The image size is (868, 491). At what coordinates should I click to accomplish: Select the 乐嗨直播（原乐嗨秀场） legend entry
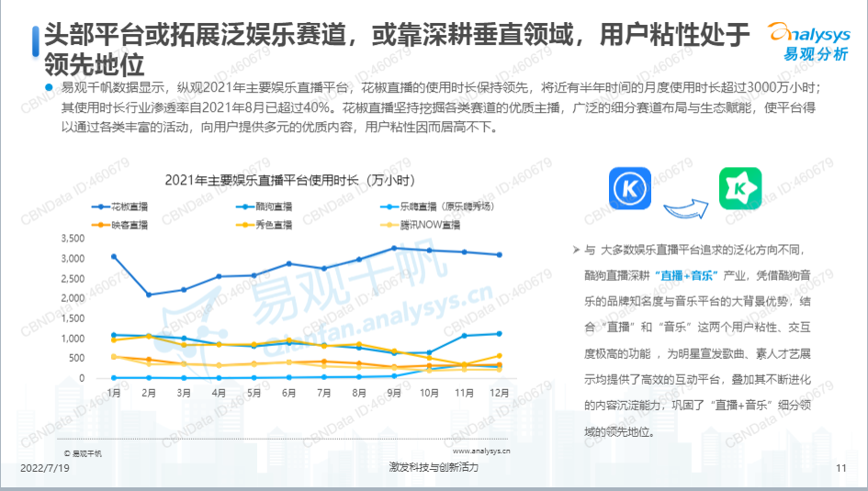(x=437, y=206)
